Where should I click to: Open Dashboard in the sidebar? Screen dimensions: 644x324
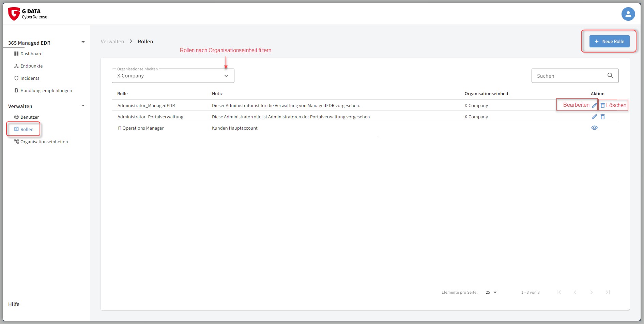[x=29, y=54]
